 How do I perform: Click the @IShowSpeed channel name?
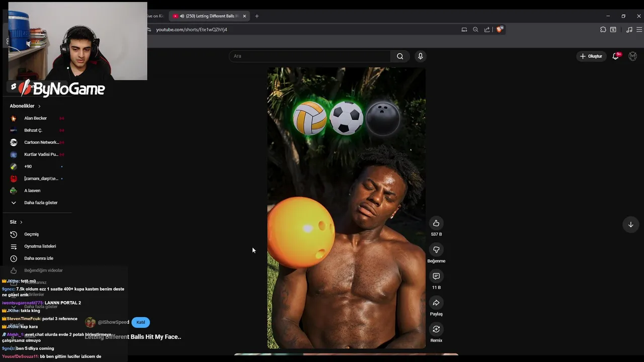coord(113,322)
